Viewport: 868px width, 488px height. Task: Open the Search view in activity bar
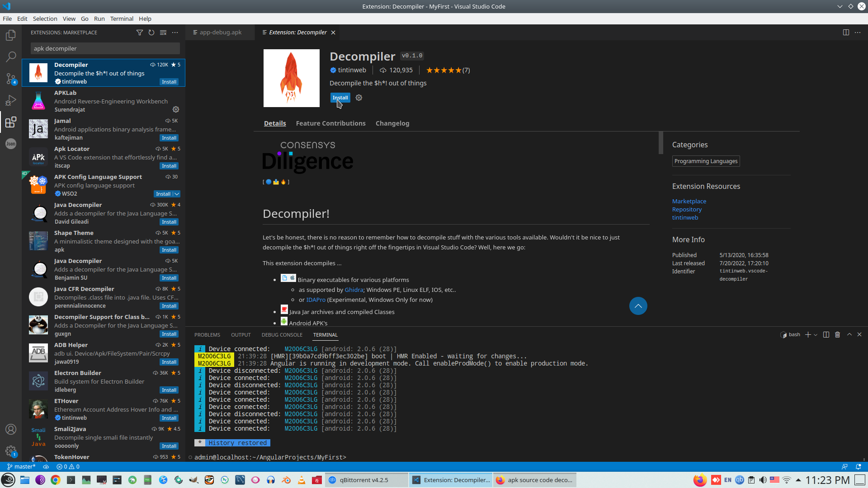(x=11, y=57)
